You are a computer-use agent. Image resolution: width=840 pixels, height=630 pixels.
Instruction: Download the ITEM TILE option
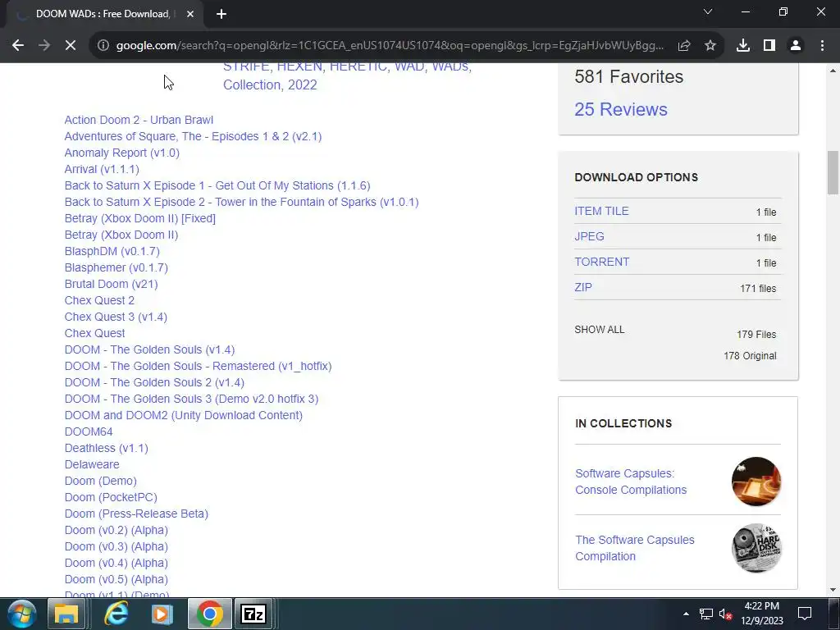pyautogui.click(x=601, y=211)
